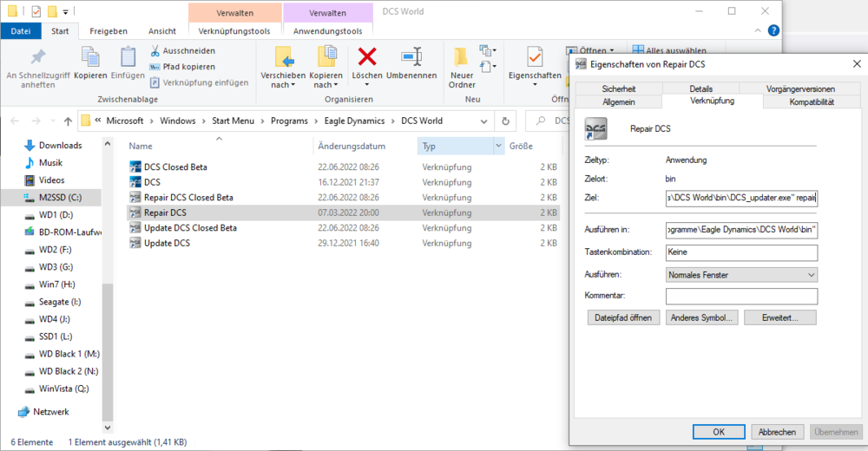The image size is (868, 451).
Task: Open the Anwendungstools ribbon tab
Action: [328, 31]
